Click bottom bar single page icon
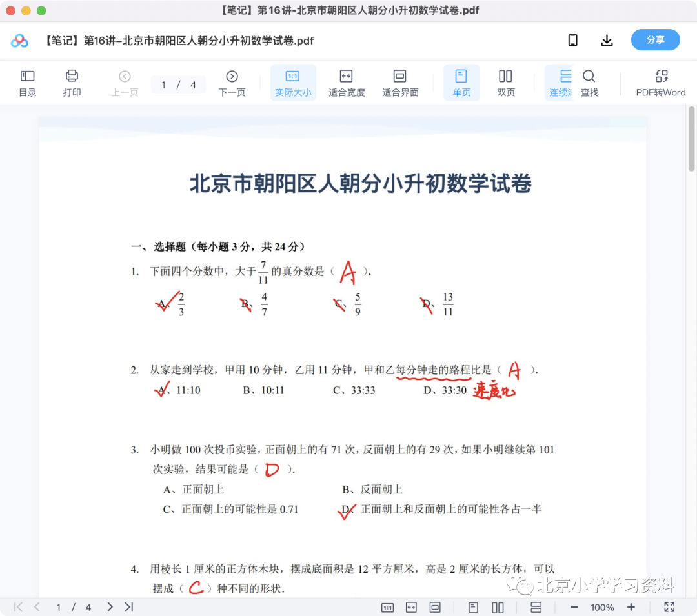 [x=474, y=607]
